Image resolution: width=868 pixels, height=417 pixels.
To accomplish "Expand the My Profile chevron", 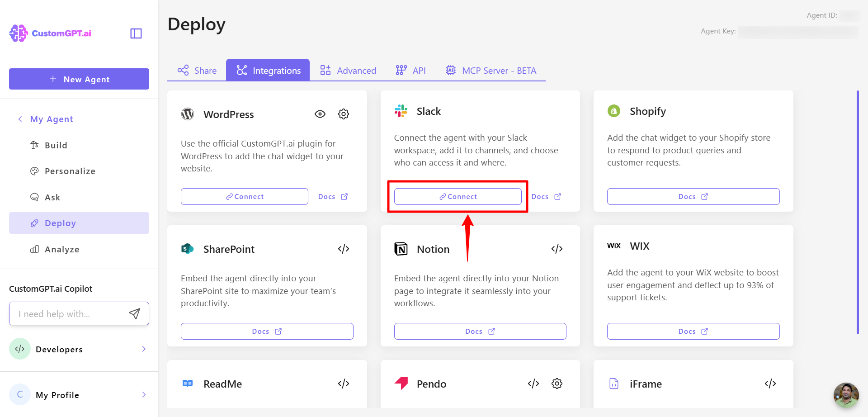I will pos(144,394).
